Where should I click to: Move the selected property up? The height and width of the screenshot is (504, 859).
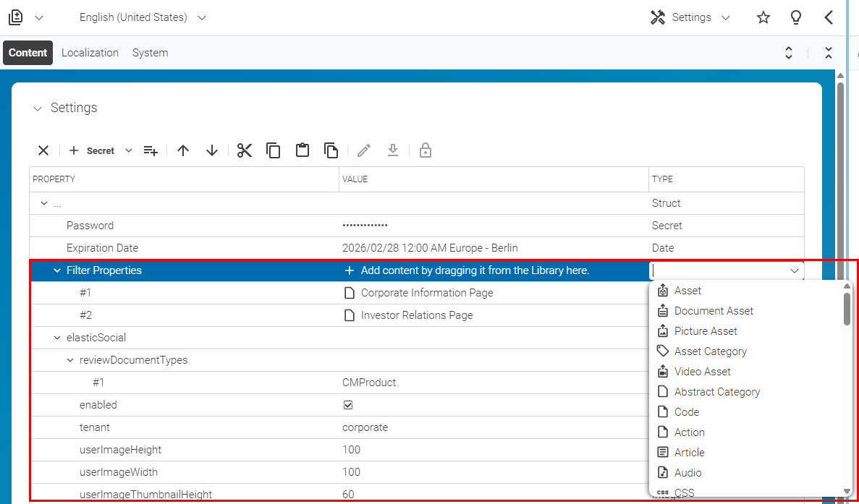pyautogui.click(x=183, y=150)
